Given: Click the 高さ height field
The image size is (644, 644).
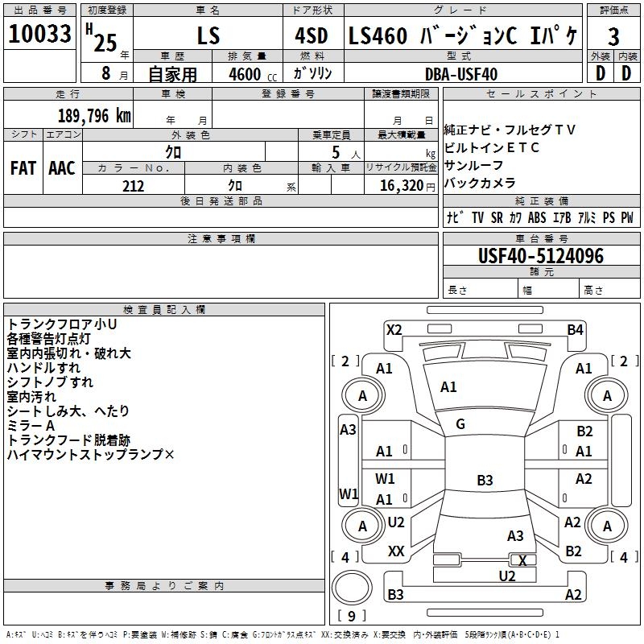Looking at the screenshot, I should 609,288.
